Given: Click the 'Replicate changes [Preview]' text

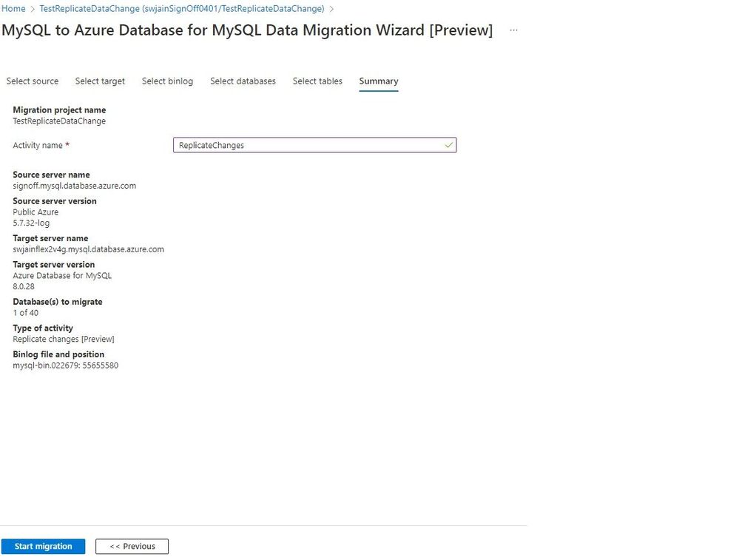Looking at the screenshot, I should coord(64,340).
